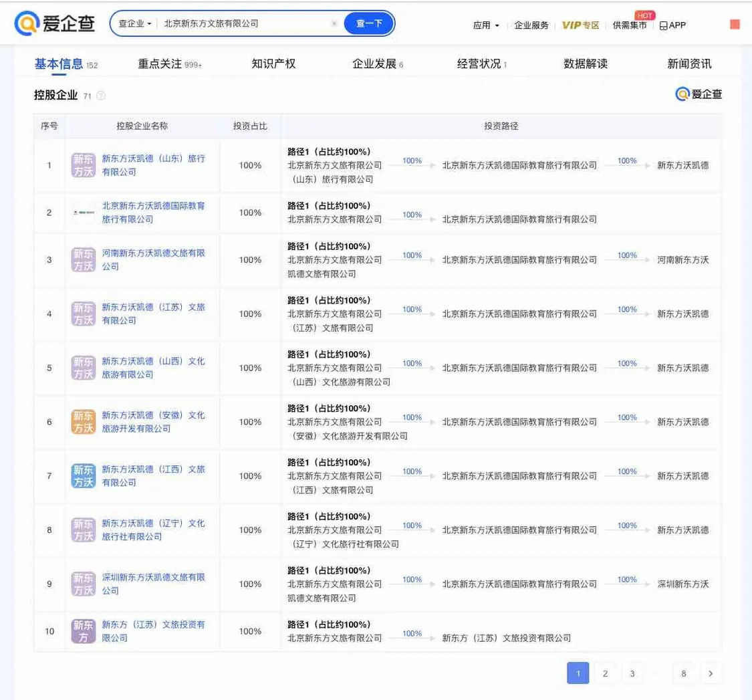The width and height of the screenshot is (752, 700).
Task: Switch to the 知识产权 tab
Action: point(273,64)
